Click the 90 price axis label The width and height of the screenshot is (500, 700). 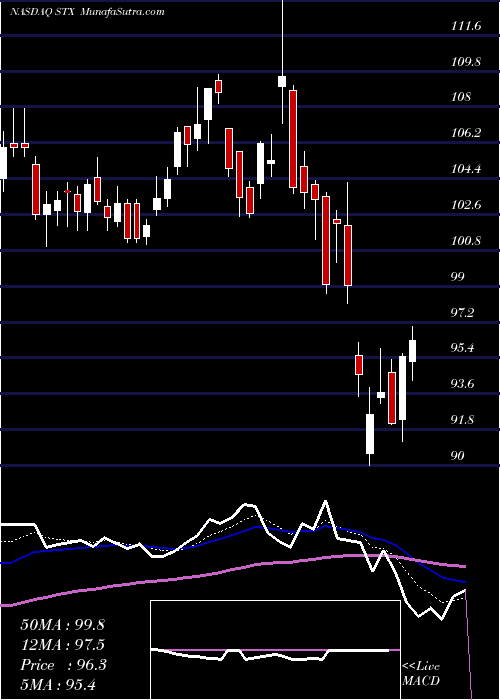[458, 456]
